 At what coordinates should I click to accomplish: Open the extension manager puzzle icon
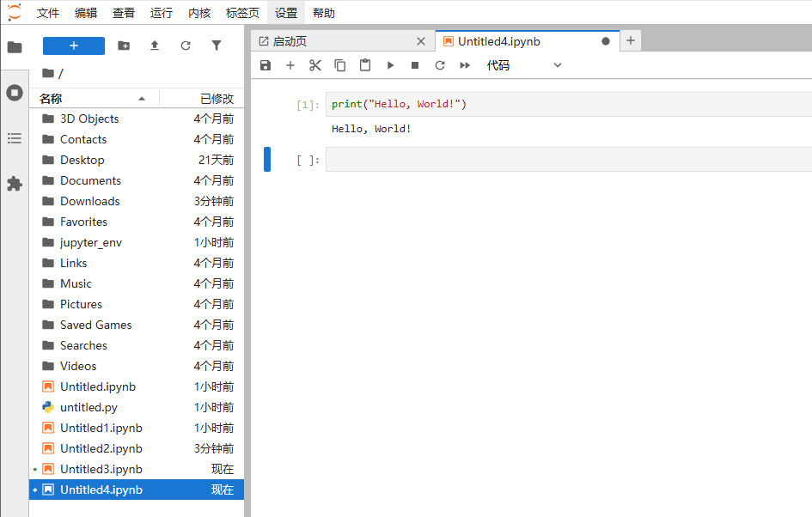[15, 183]
